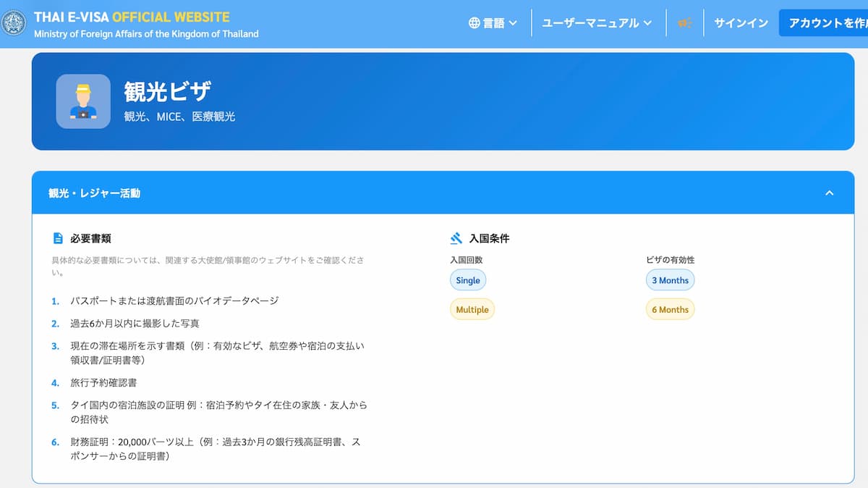Click the 現在の滞在場所を示す書類 item
The height and width of the screenshot is (488, 868).
(x=217, y=353)
